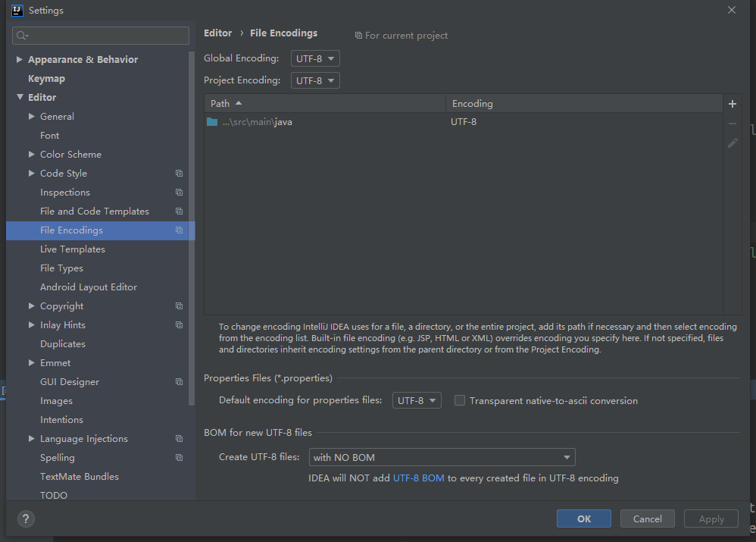
Task: Click the per-project icon next to Code Style
Action: pos(179,173)
